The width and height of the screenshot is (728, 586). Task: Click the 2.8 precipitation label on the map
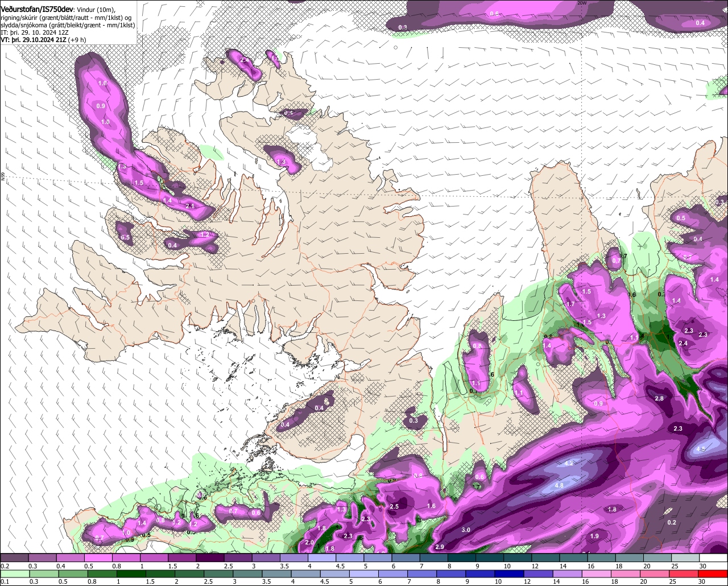(659, 398)
